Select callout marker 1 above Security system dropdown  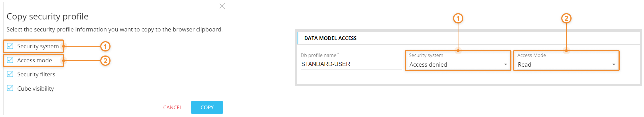point(458,19)
